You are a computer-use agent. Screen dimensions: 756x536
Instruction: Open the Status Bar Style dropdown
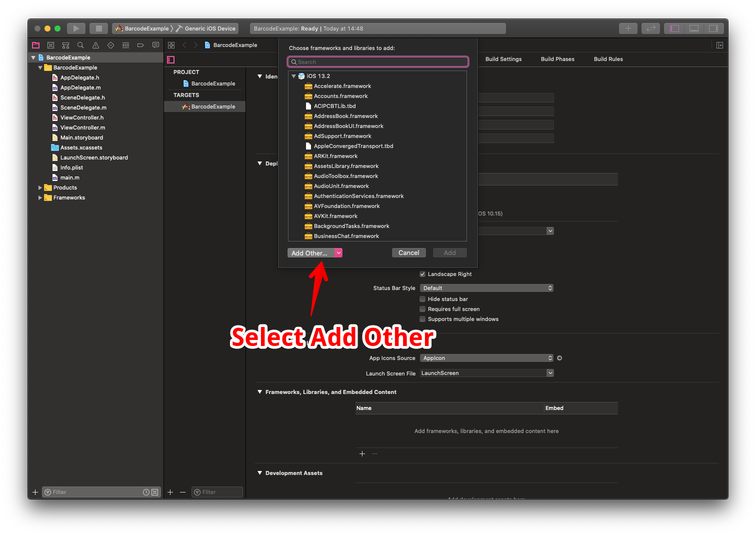click(x=486, y=287)
